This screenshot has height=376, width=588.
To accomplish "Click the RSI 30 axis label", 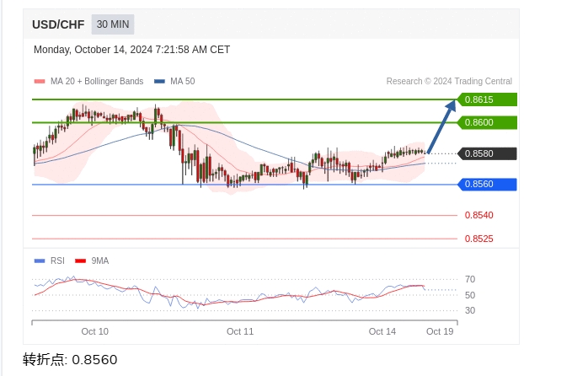I will click(470, 310).
